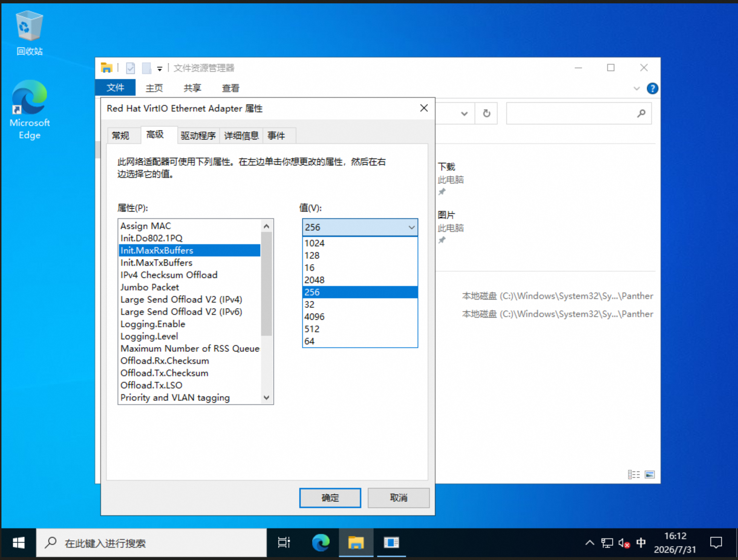Viewport: 738px width, 560px height.
Task: Open the network status tray icon
Action: point(607,543)
